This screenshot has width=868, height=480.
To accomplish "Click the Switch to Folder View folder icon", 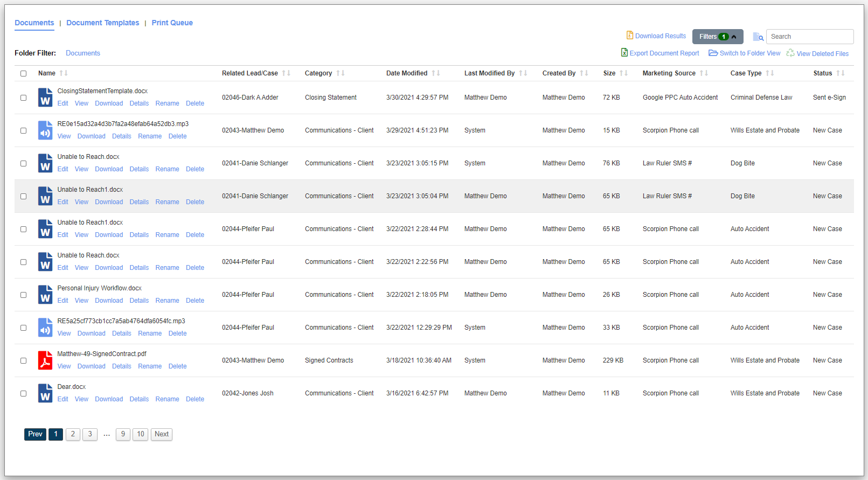I will pos(713,53).
